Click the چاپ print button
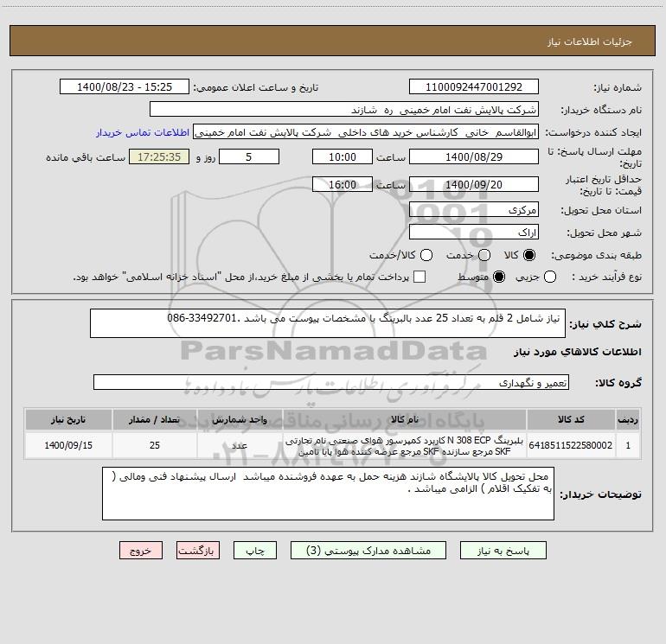666x644 pixels. pyautogui.click(x=255, y=551)
